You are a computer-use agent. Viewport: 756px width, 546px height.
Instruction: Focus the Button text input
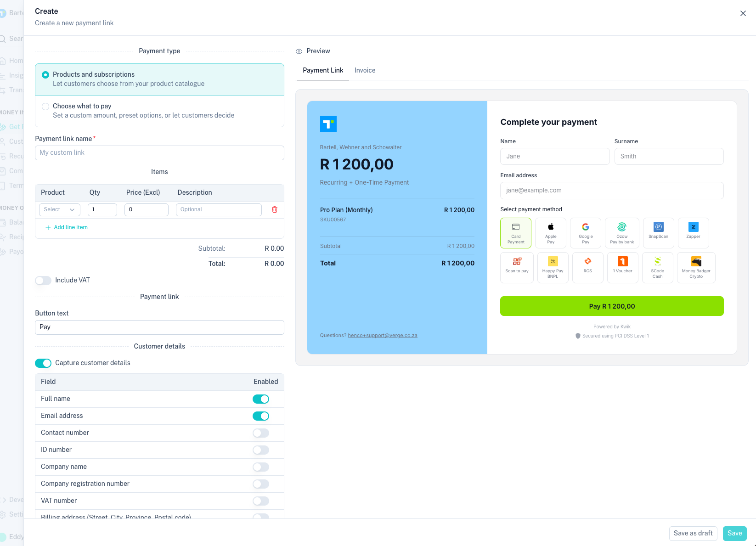pos(159,327)
